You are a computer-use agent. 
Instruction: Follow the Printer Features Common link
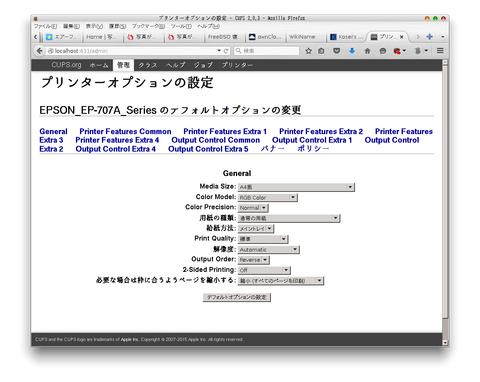125,131
